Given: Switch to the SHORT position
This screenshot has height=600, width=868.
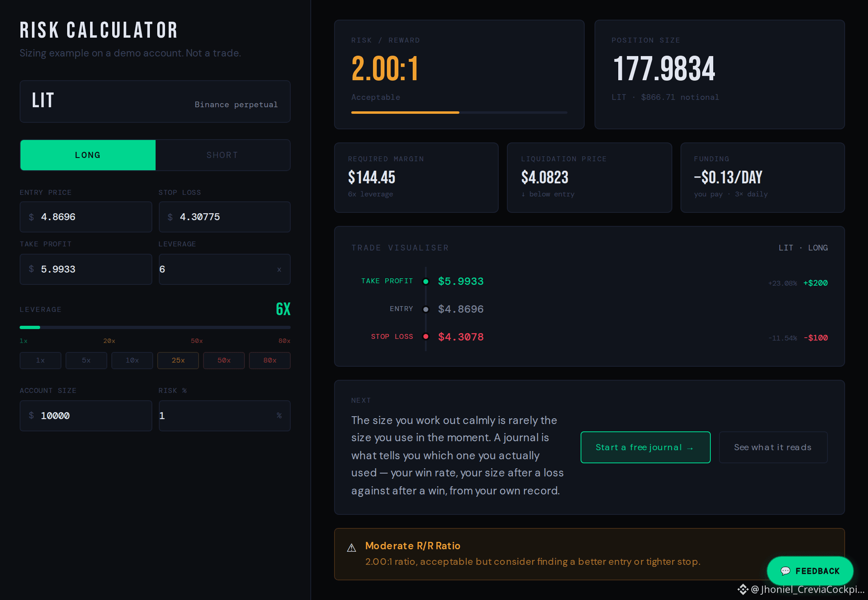Looking at the screenshot, I should pos(223,155).
